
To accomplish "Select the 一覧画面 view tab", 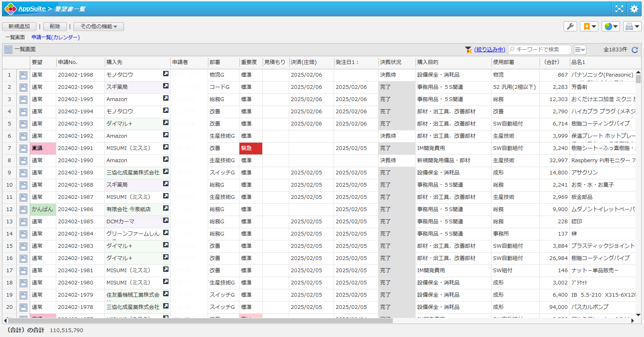I will [x=15, y=37].
